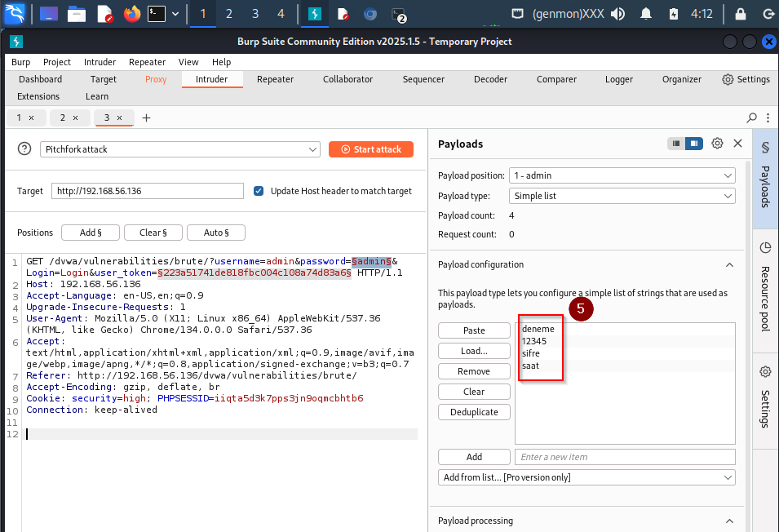Click the Target URL field
Viewport: 779px width, 532px height.
pos(148,191)
